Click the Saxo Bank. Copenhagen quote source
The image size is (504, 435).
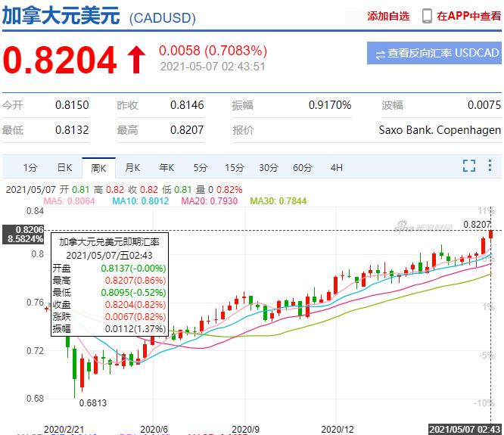[x=440, y=130]
